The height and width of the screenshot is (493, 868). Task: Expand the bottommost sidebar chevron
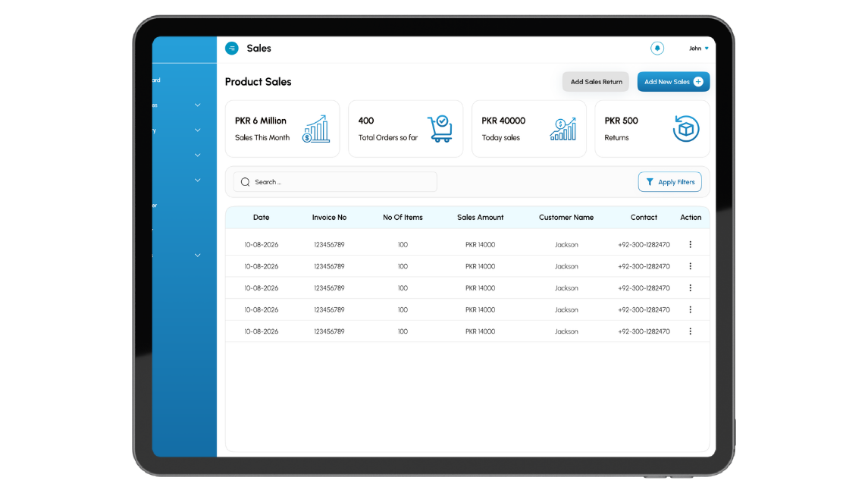(198, 256)
